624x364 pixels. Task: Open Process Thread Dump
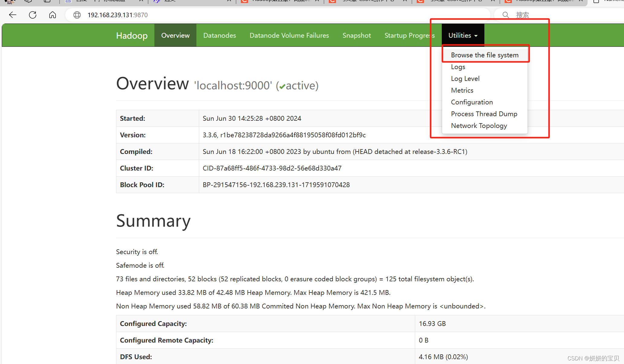[x=484, y=114]
